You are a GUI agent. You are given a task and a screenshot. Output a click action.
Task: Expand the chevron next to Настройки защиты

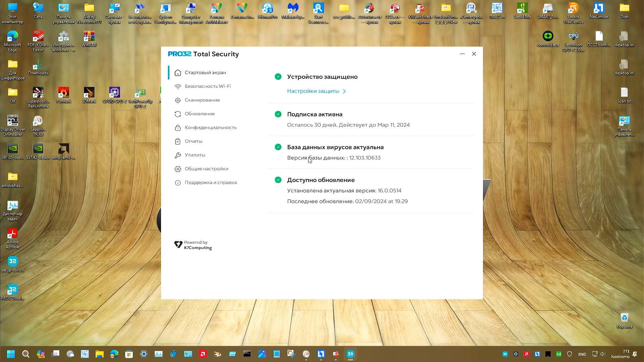tap(344, 91)
